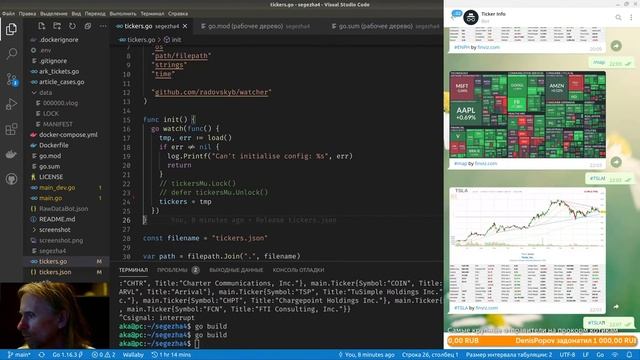
Task: Select ТЕРМИНАЛ panel tab
Action: pyautogui.click(x=133, y=270)
